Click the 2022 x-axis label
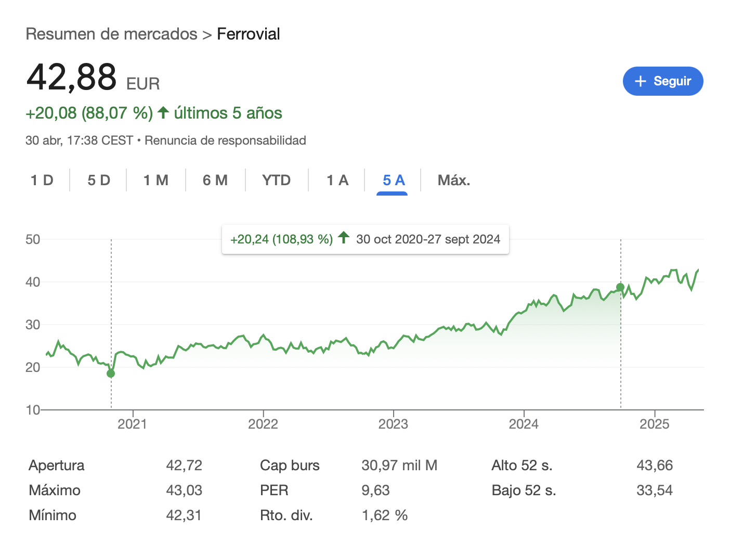Screen dimensions: 756x541 coord(263,424)
